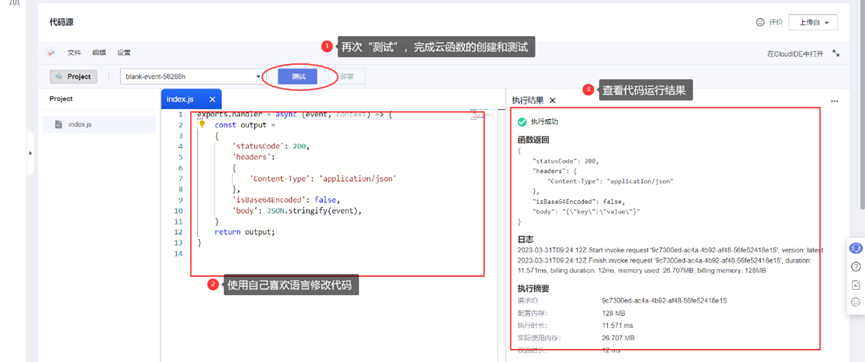Open the blue customer service chat icon
865x362 pixels.
[856, 248]
